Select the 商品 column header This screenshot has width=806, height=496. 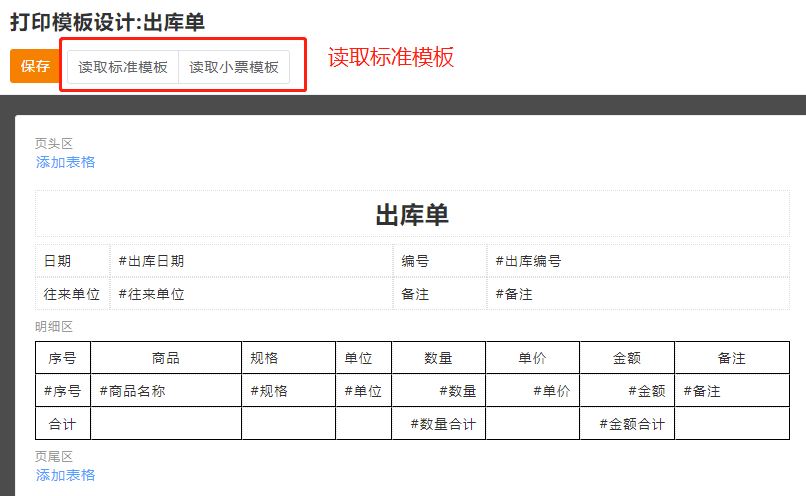(x=166, y=358)
